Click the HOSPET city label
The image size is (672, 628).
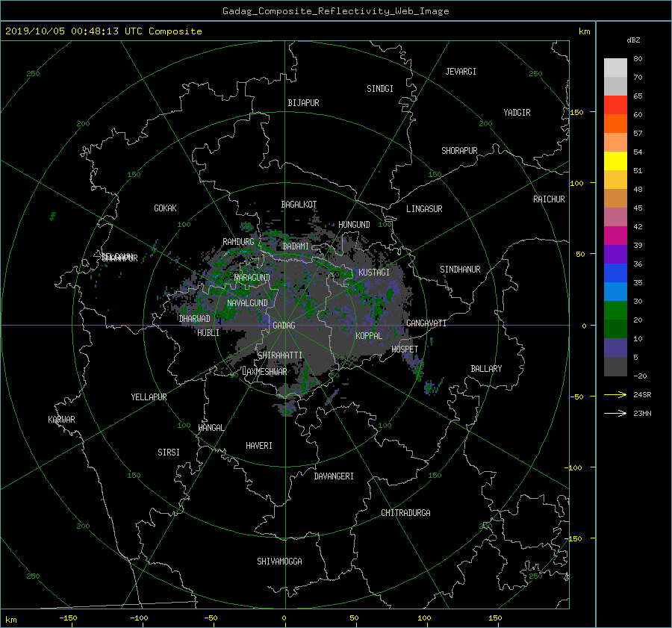tap(405, 349)
